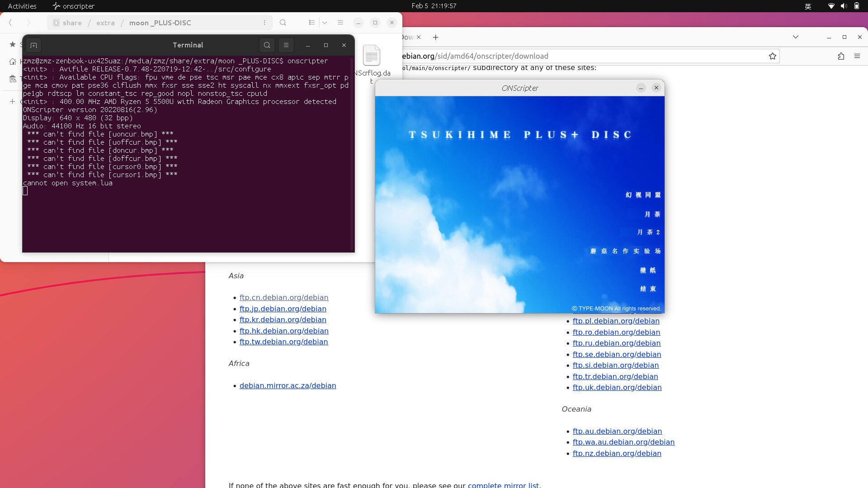Navigate back with the Files back arrow
This screenshot has width=868, height=488.
(x=10, y=23)
